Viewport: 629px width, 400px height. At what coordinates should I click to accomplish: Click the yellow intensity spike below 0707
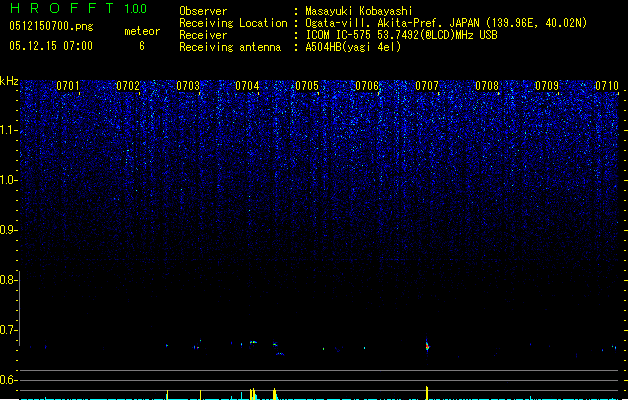427,393
